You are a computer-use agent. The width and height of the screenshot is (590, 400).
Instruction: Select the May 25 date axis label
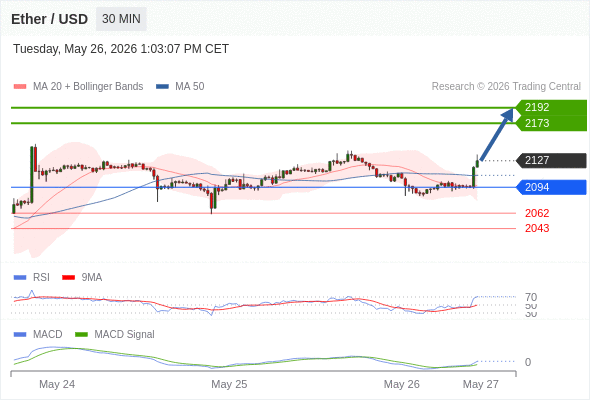(x=229, y=384)
